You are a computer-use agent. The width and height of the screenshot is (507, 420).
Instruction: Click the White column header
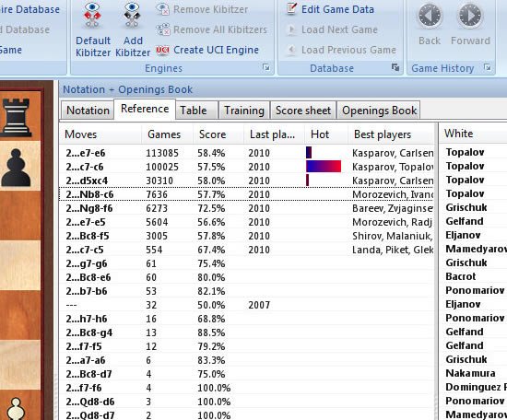pyautogui.click(x=473, y=134)
